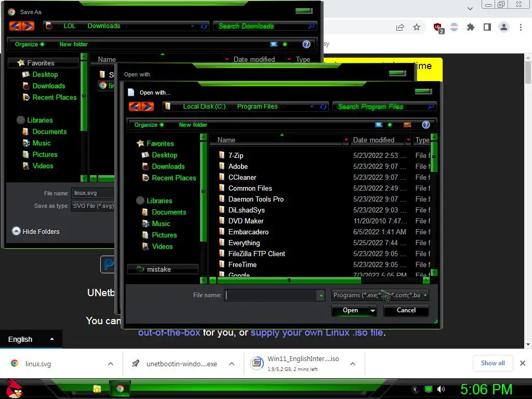Open help in Open with dialog
532x399 pixels.
(x=426, y=125)
